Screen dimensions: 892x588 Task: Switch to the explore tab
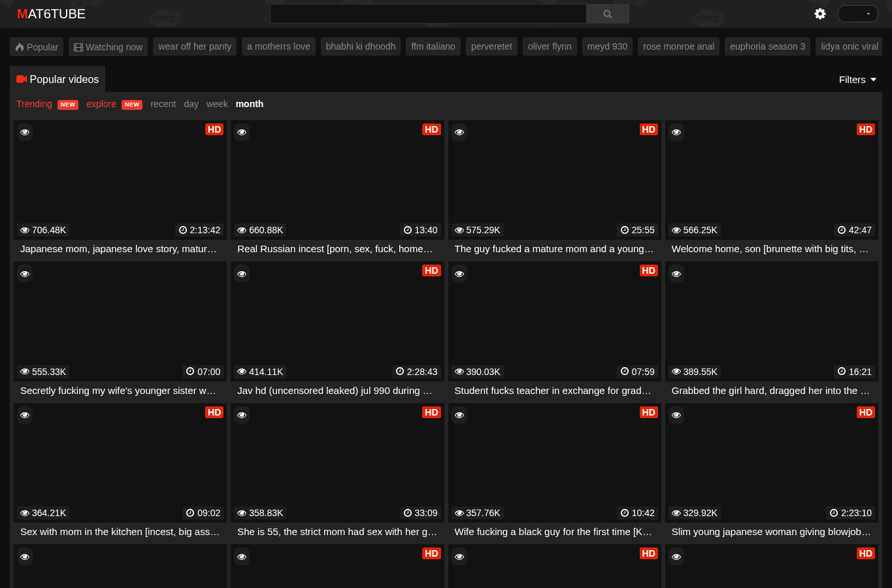point(101,104)
